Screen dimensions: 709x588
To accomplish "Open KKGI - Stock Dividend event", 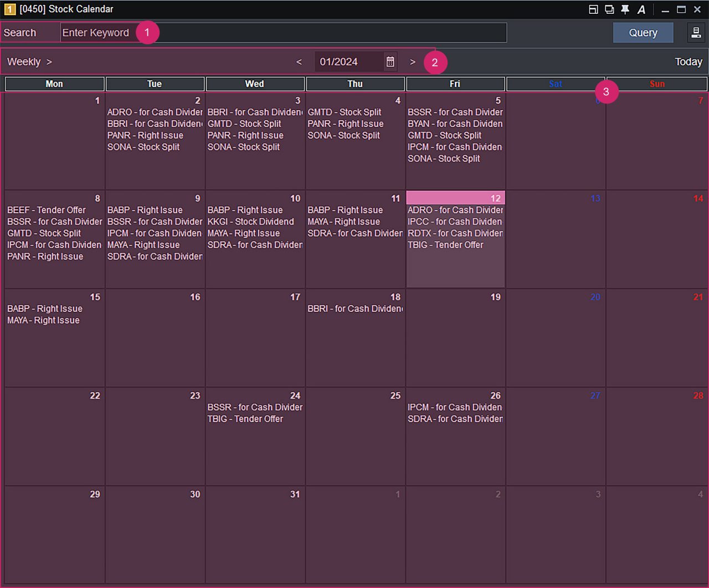I will [x=250, y=221].
